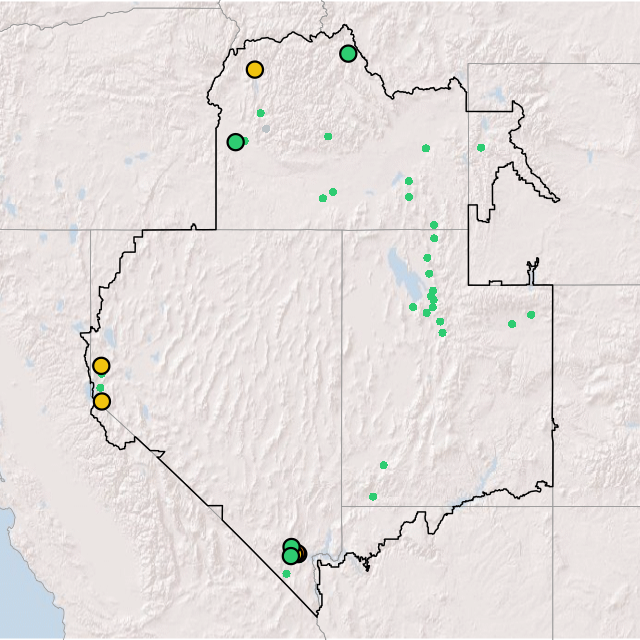Click the small green dot between the two western yellow markers
Screen dimensions: 640x640
100,388
